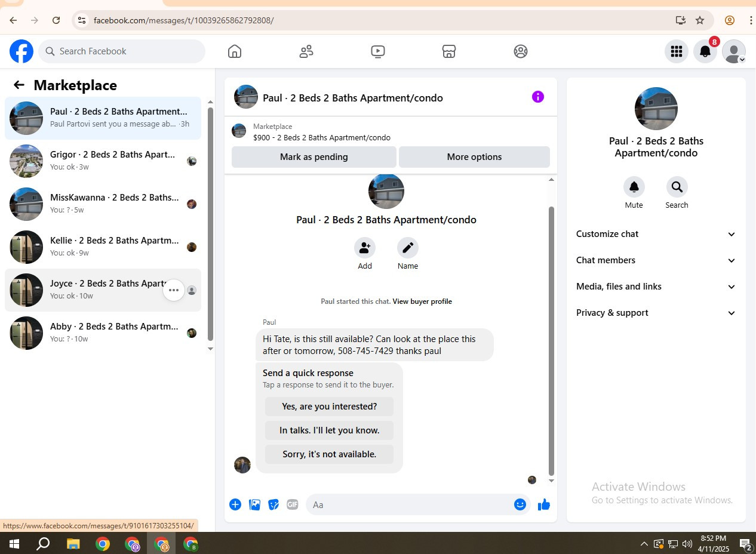Open the Paul conversation in the list
The height and width of the screenshot is (554, 756).
click(103, 118)
